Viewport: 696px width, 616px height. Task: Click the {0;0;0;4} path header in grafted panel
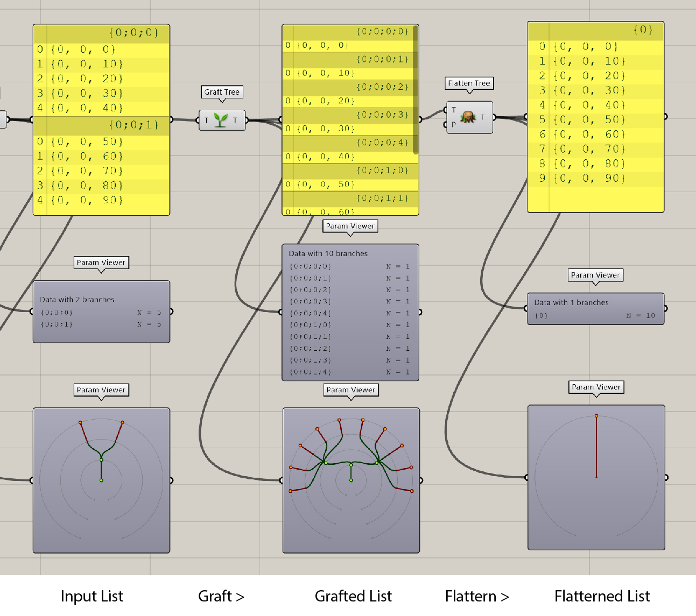tap(348, 143)
